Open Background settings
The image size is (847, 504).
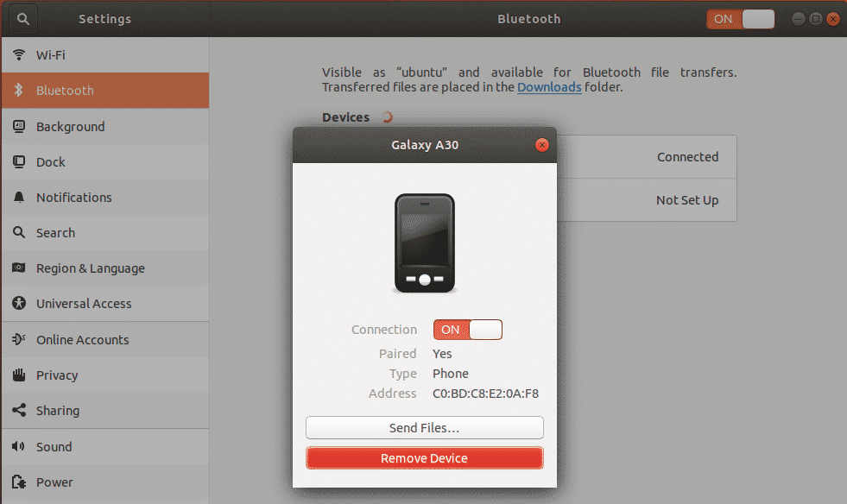105,126
